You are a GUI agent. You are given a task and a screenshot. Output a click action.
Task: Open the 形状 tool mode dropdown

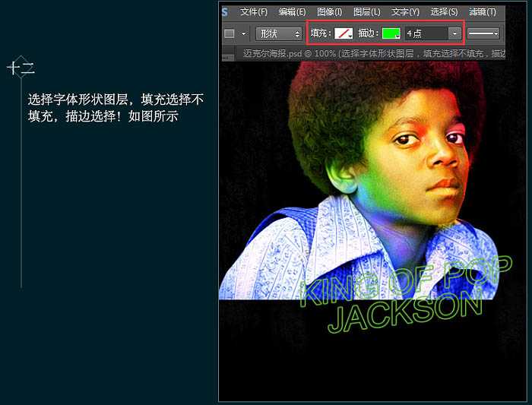[x=279, y=33]
